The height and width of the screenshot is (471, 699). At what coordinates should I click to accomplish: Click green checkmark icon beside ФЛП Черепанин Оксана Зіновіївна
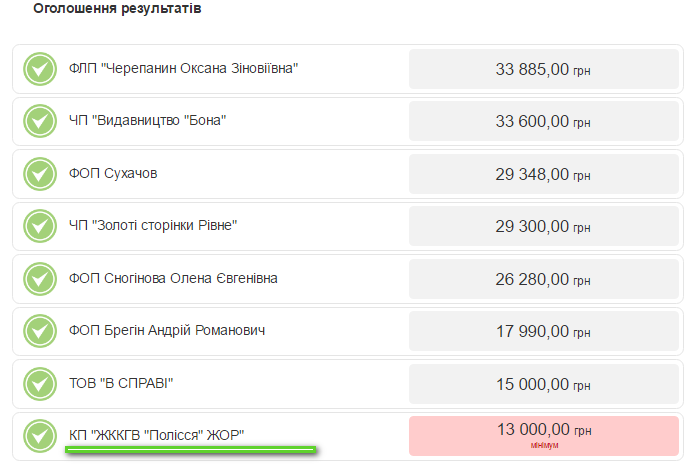[x=39, y=69]
